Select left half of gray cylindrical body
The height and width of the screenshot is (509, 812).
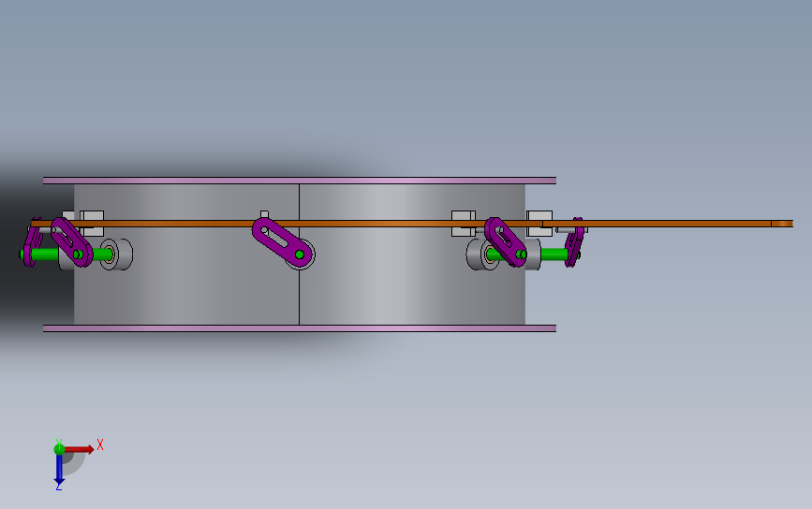point(186,290)
